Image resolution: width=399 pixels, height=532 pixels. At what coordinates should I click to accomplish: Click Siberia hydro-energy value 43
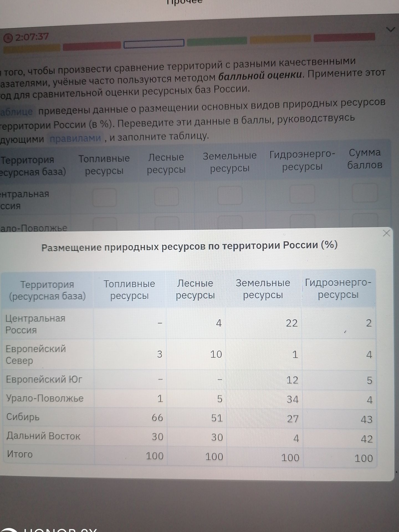point(366,420)
